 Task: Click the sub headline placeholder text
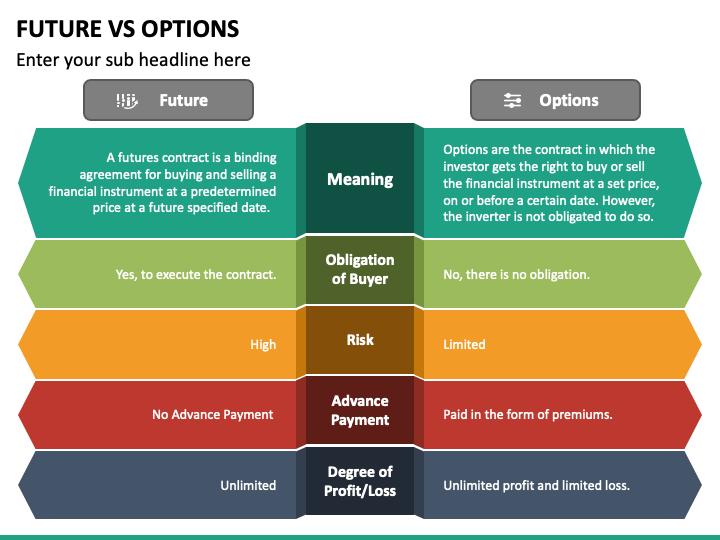pyautogui.click(x=134, y=60)
